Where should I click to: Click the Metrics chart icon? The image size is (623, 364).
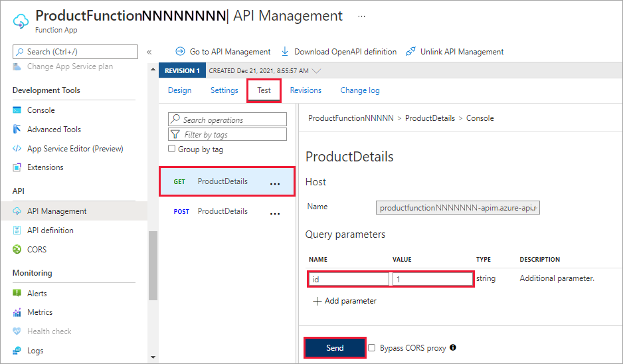pos(17,312)
